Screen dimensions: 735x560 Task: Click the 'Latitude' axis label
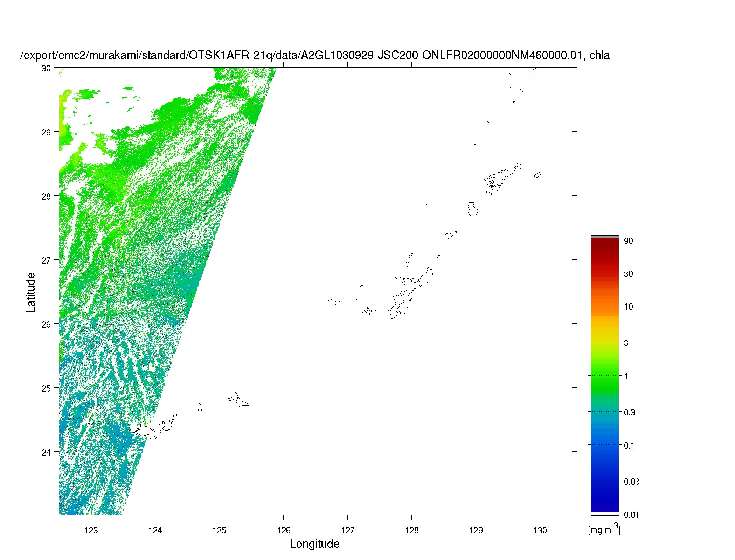(31, 292)
